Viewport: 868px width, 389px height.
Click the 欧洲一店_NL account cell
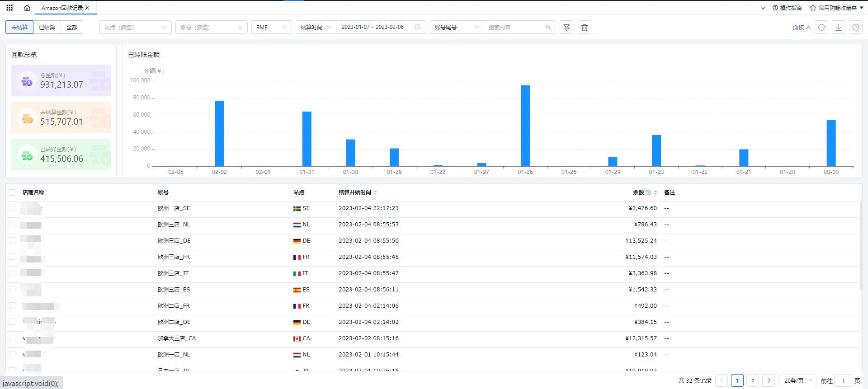point(174,355)
